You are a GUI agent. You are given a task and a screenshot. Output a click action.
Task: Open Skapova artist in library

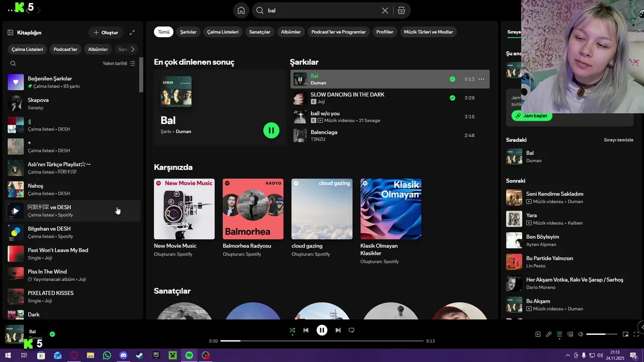(x=73, y=104)
